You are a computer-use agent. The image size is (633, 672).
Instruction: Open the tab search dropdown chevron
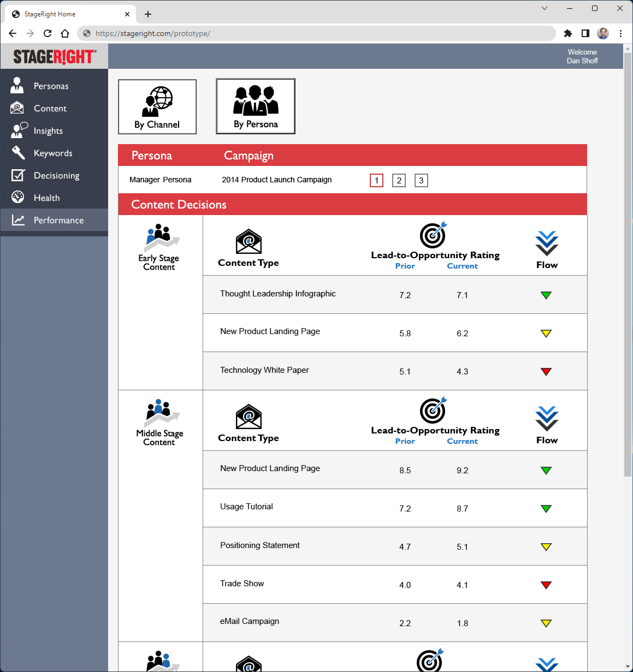coord(545,8)
